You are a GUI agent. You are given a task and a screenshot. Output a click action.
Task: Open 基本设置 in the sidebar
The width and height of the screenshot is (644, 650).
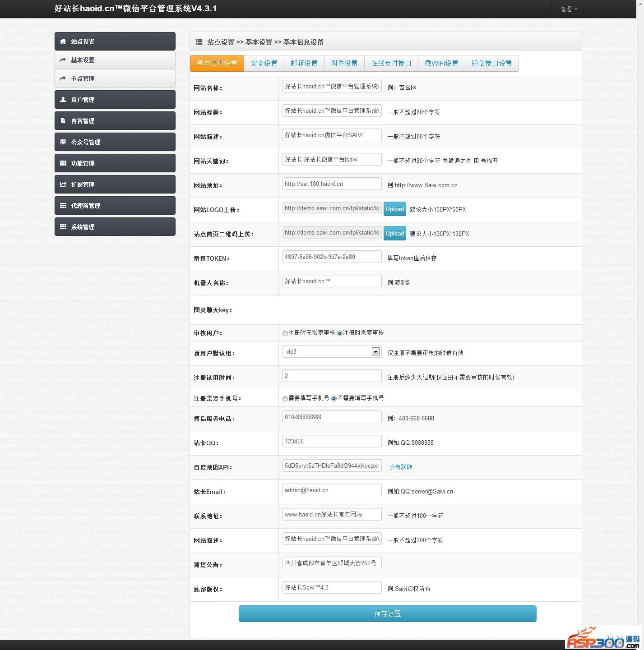click(x=115, y=60)
